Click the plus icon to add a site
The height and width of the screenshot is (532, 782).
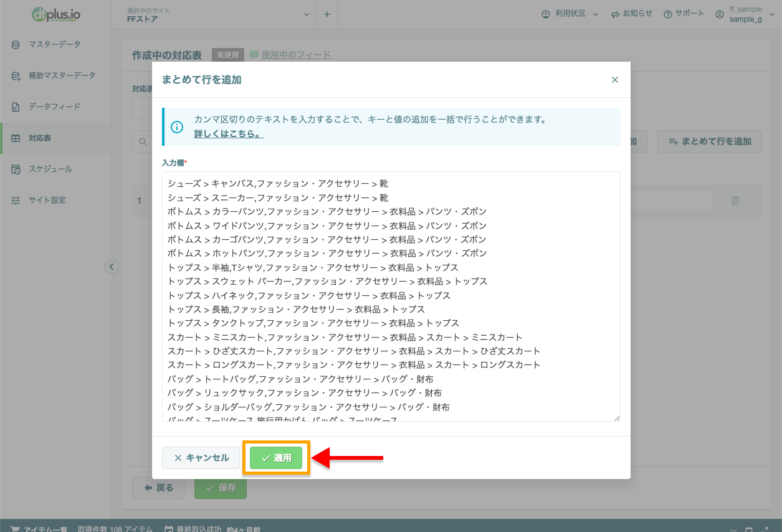[x=327, y=14]
